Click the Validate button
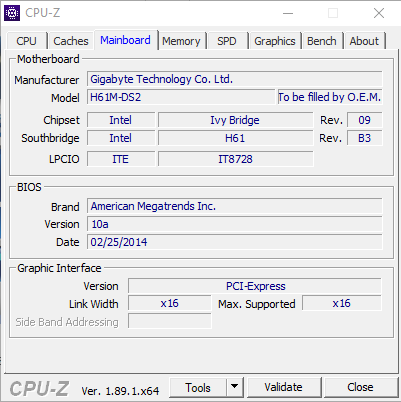 click(x=284, y=387)
